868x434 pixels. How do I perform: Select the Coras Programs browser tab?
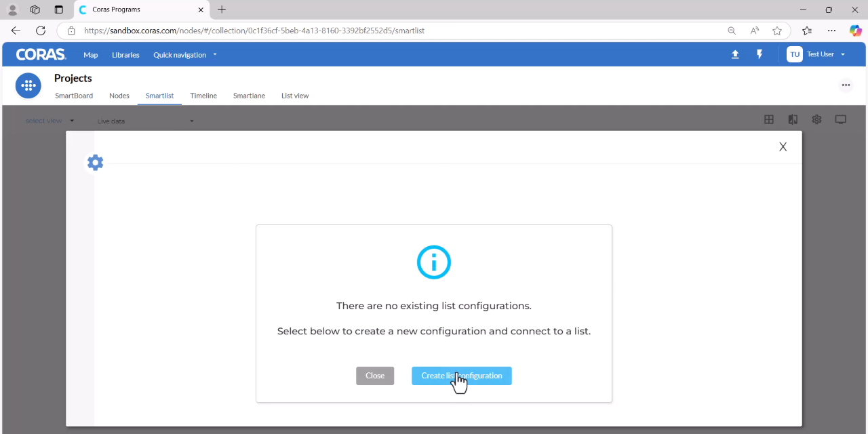pos(140,9)
